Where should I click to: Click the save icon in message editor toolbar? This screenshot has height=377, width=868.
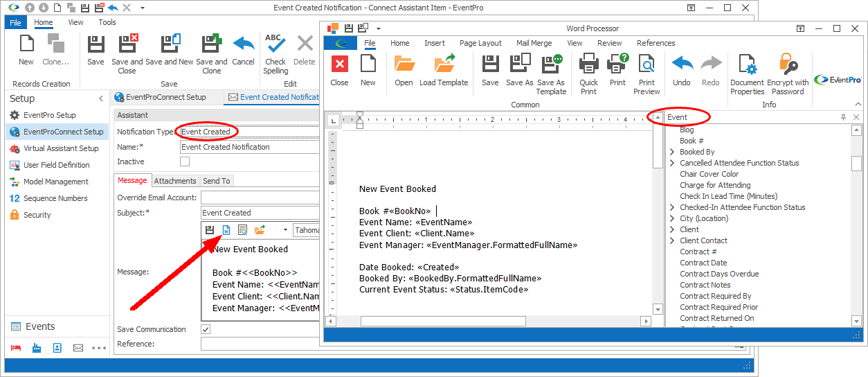[x=210, y=229]
